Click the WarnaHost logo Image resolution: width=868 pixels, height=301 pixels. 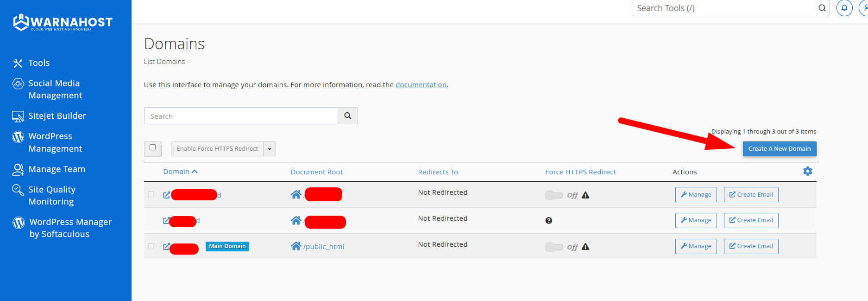pyautogui.click(x=63, y=22)
